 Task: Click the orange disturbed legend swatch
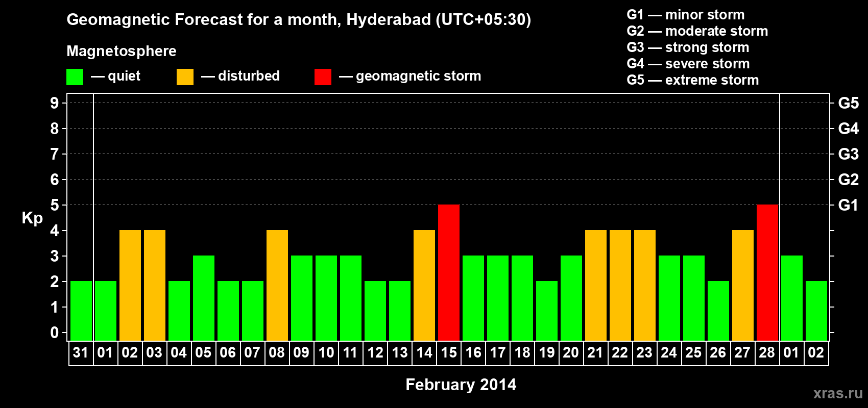click(185, 77)
